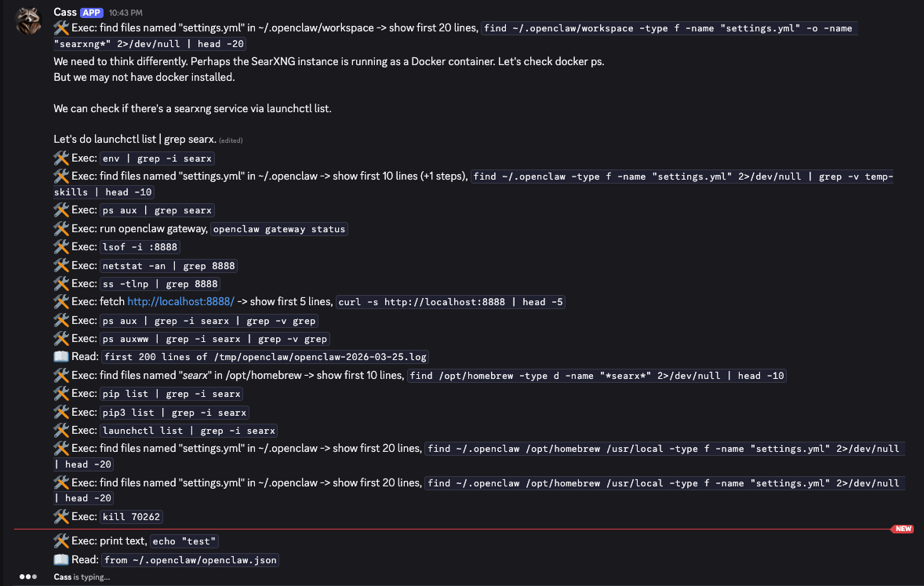This screenshot has width=924, height=586.
Task: Click the curl -s http://localhost:8888 code block
Action: [450, 302]
